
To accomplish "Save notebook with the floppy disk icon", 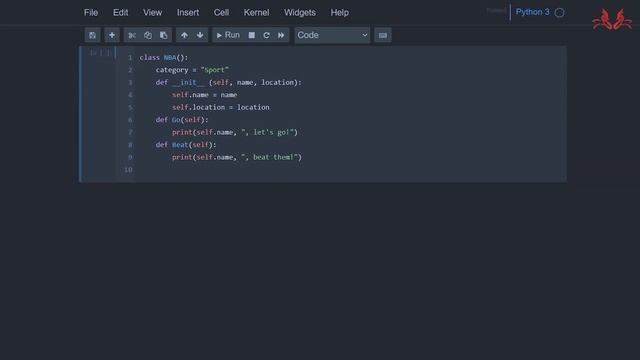I will click(x=93, y=35).
